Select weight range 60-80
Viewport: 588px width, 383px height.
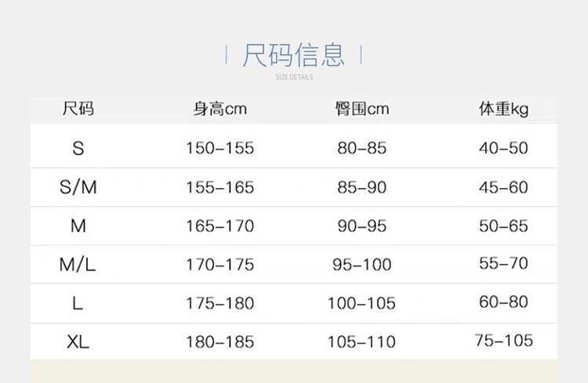(503, 302)
